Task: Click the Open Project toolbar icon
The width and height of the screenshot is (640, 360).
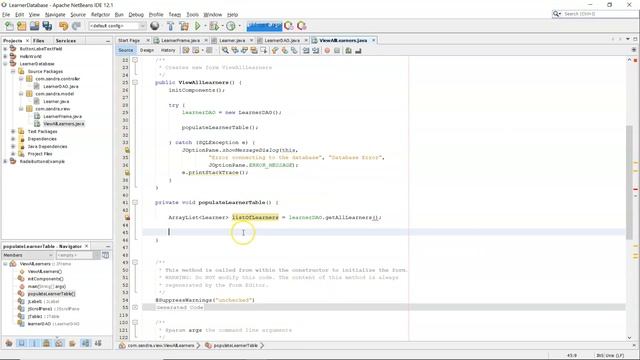Action: pos(34,26)
